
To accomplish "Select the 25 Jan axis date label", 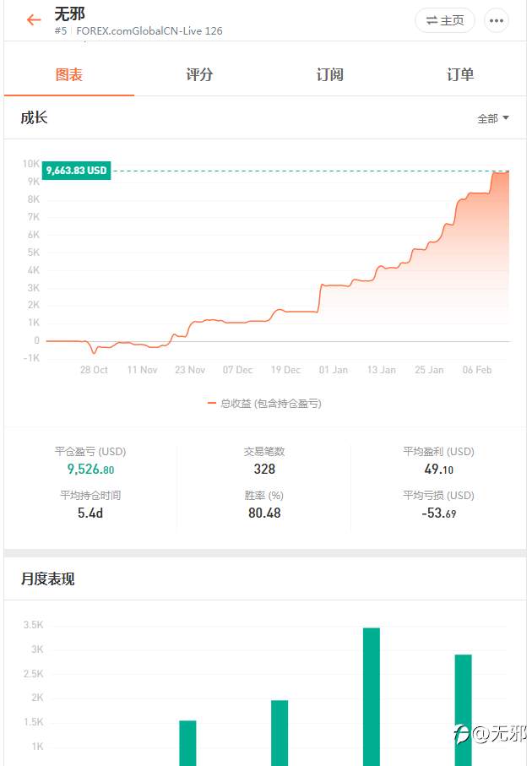I will coord(430,370).
